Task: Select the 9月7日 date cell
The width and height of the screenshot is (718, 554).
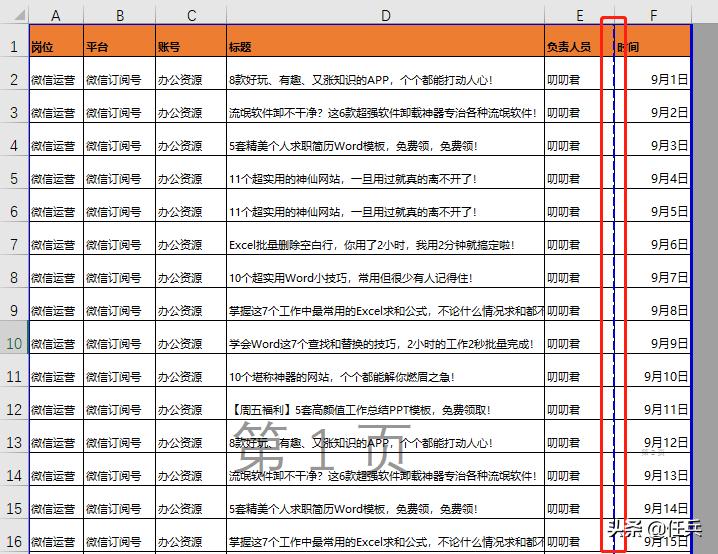Action: [652, 271]
